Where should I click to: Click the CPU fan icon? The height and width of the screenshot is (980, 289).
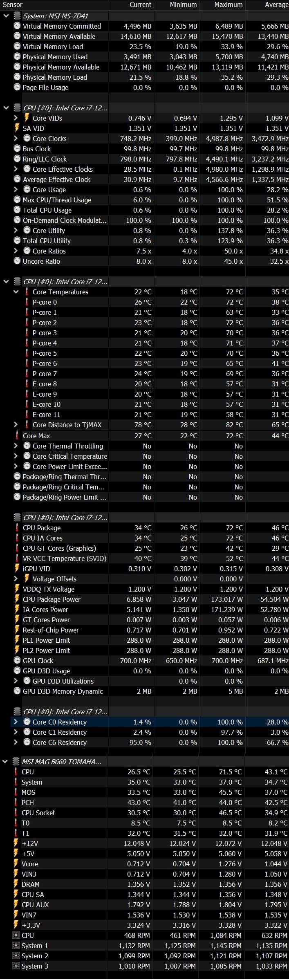16,935
